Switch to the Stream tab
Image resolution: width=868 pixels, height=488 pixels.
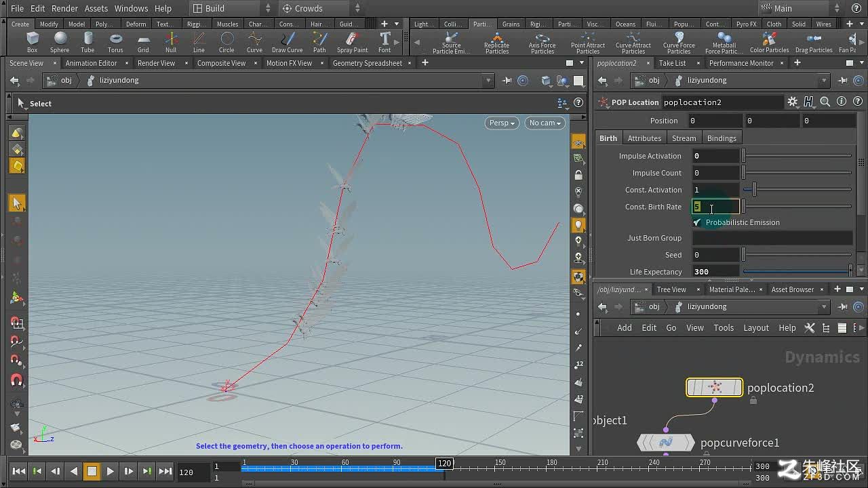(x=684, y=138)
